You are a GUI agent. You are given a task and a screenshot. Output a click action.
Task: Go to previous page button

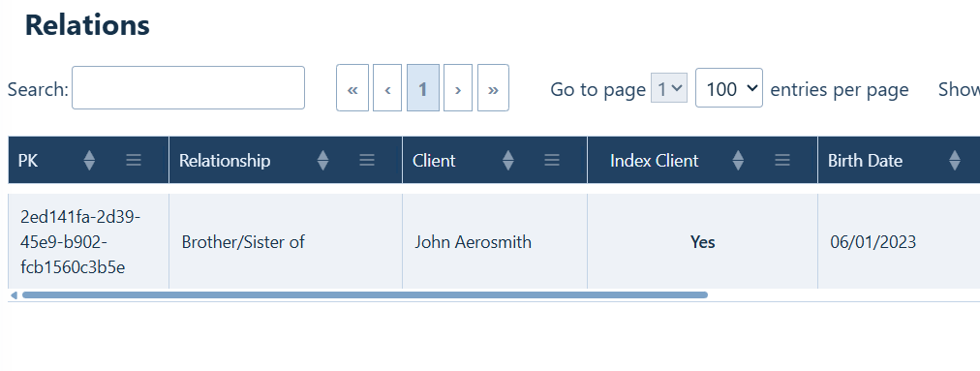[x=387, y=87]
